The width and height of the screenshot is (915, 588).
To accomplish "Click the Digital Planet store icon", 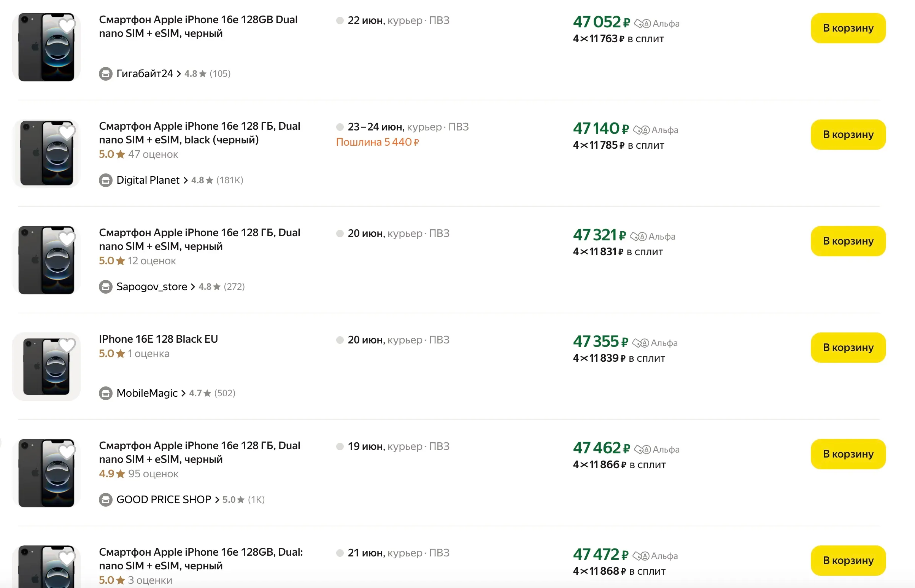I will (x=105, y=180).
